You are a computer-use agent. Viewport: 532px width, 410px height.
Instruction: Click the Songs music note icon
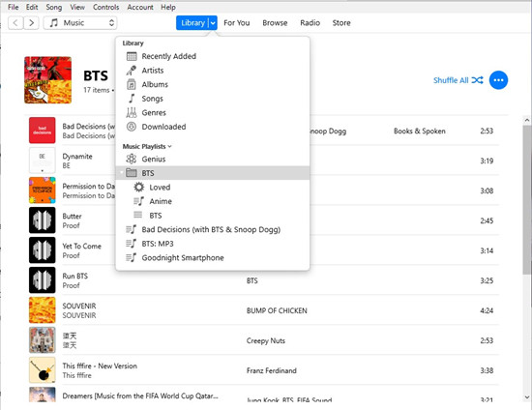132,99
